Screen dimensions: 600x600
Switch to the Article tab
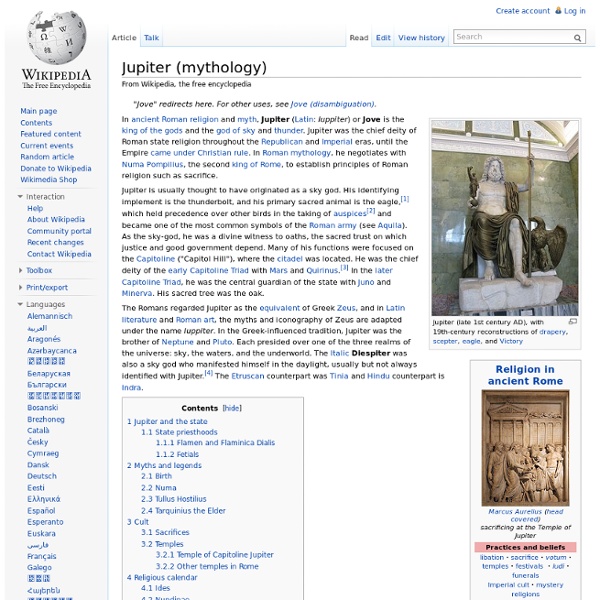point(124,38)
